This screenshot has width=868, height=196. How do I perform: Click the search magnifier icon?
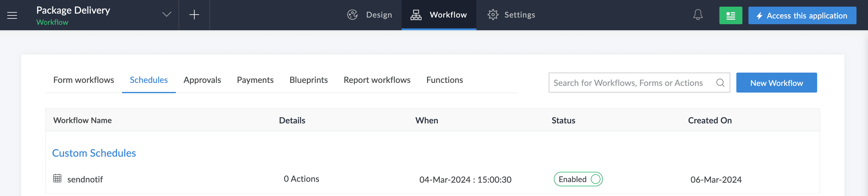pos(720,83)
